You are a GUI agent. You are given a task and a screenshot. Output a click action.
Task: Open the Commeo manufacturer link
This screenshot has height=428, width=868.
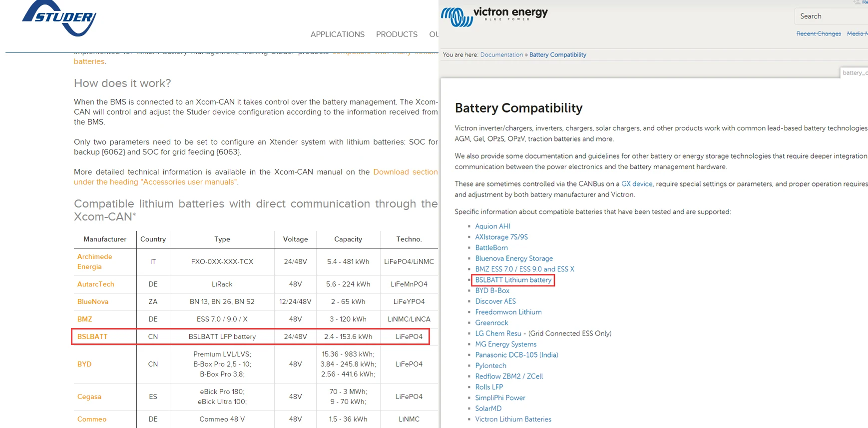(92, 419)
